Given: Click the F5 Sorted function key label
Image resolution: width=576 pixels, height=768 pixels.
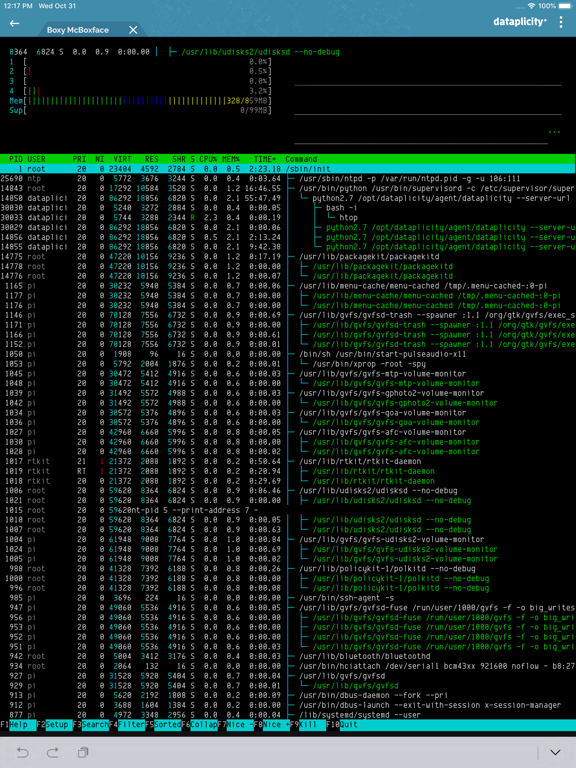Looking at the screenshot, I should point(163,724).
